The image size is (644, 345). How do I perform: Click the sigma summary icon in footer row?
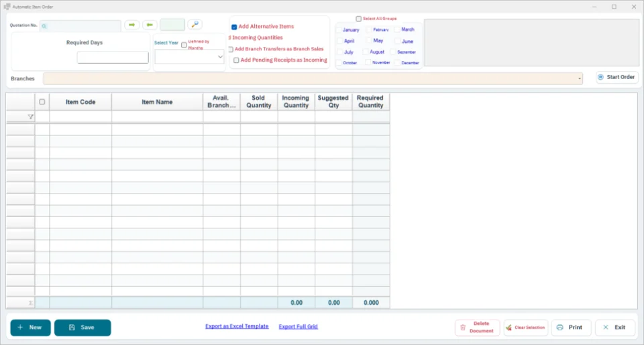30,303
